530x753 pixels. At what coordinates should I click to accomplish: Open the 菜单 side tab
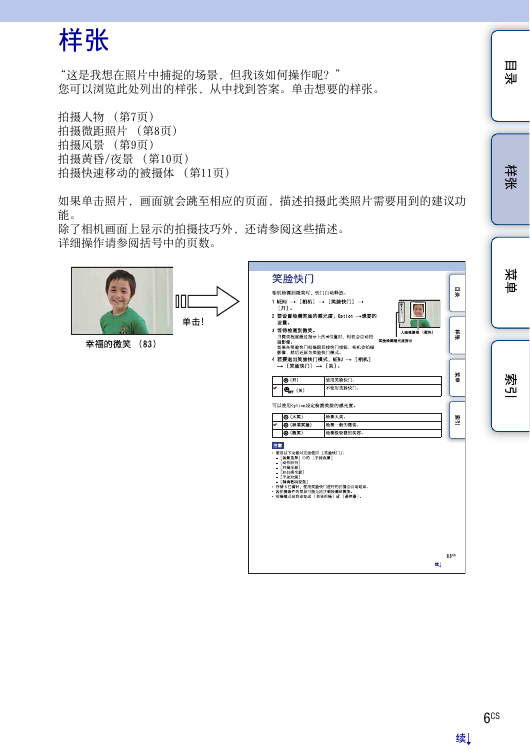[510, 282]
